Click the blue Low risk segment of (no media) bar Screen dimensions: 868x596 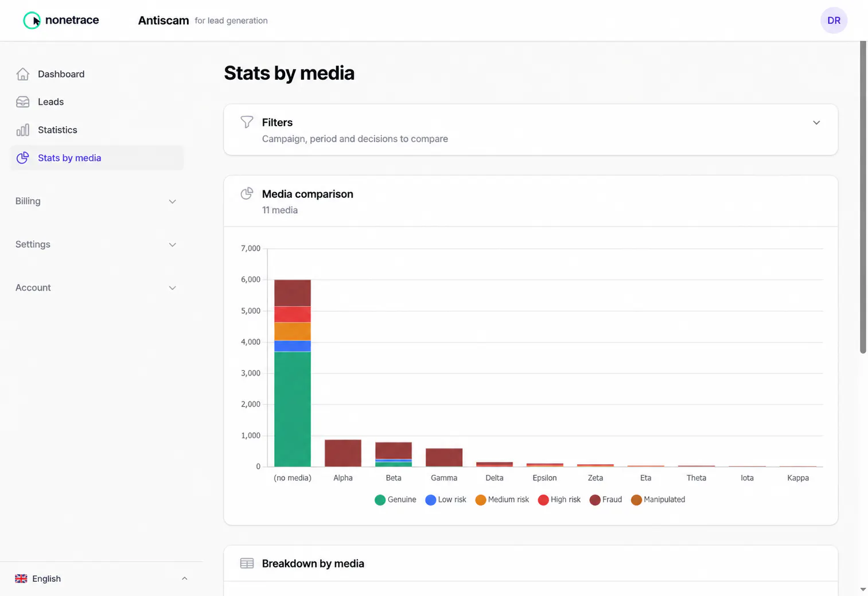coord(293,346)
